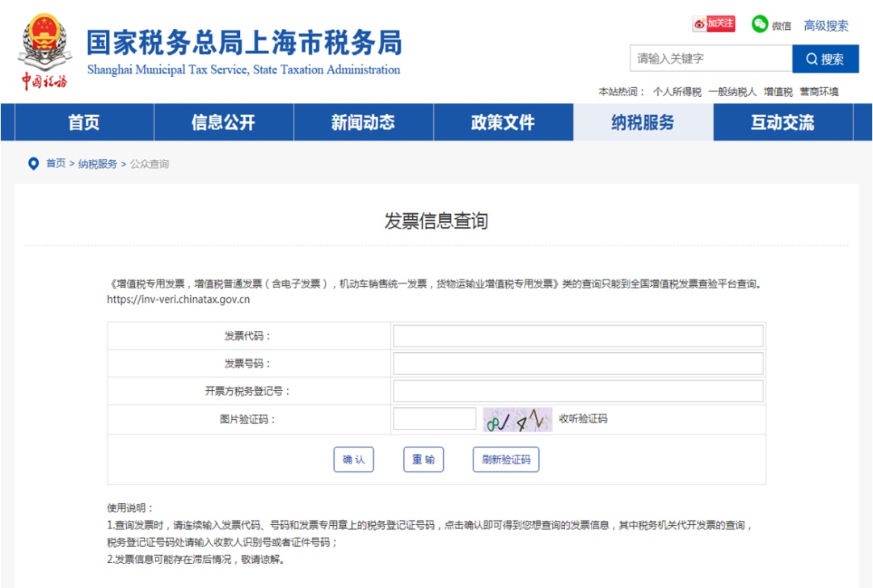Click the blue location pin breadcrumb icon
873x588 pixels.
click(32, 164)
